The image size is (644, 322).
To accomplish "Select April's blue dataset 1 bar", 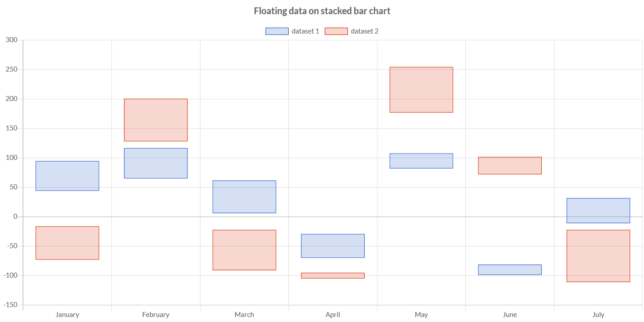I will (333, 246).
